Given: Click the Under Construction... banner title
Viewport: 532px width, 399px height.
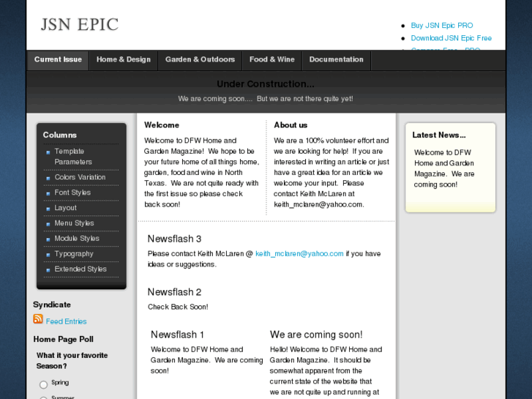Looking at the screenshot, I should click(x=266, y=84).
